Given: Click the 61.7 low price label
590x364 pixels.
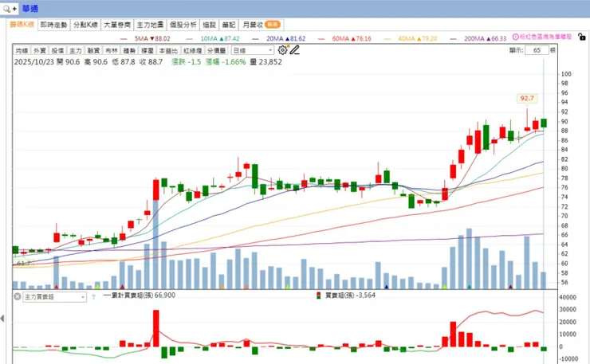Looking at the screenshot, I should pos(24,263).
